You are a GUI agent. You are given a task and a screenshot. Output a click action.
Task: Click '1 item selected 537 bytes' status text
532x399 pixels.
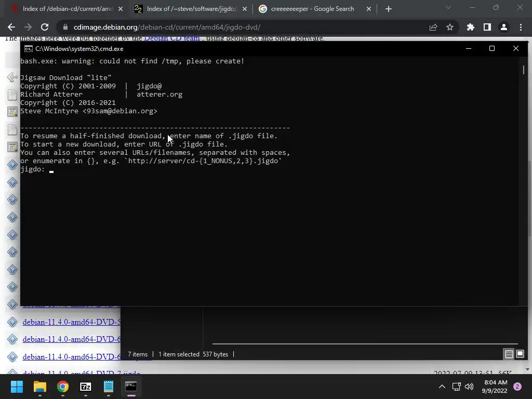[x=193, y=354]
